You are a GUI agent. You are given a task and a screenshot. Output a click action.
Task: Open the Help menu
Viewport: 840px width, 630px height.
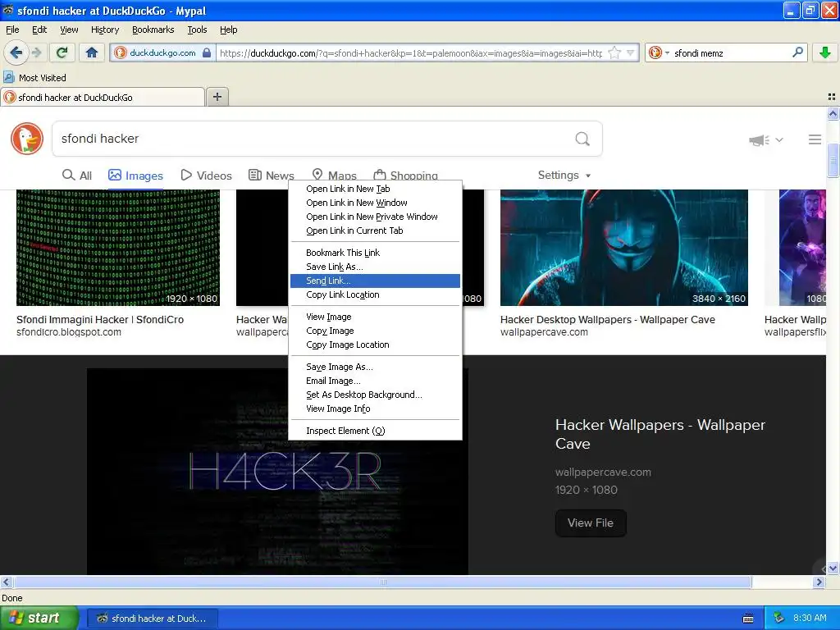229,30
